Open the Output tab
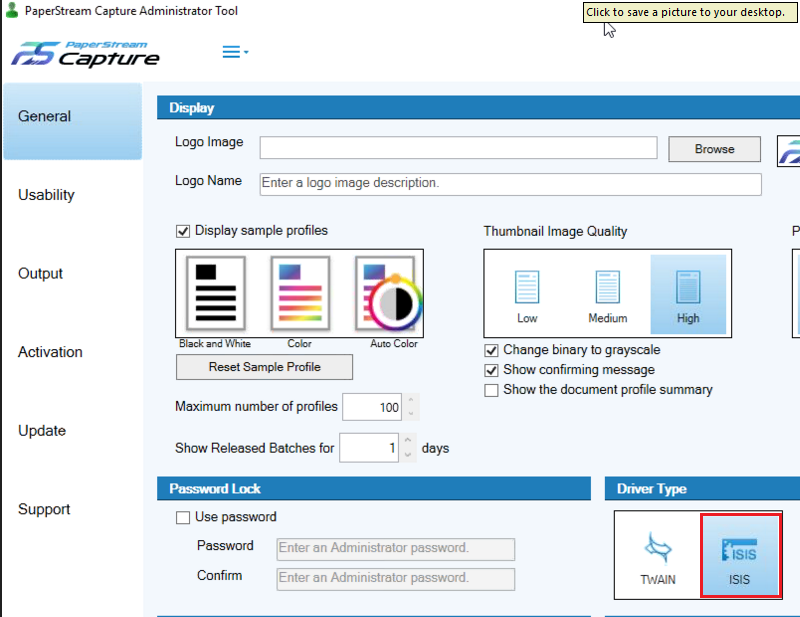800x617 pixels. pos(41,274)
